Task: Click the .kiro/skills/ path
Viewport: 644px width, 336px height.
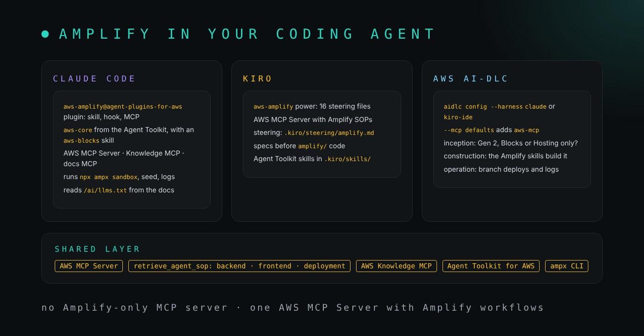Action: [347, 159]
